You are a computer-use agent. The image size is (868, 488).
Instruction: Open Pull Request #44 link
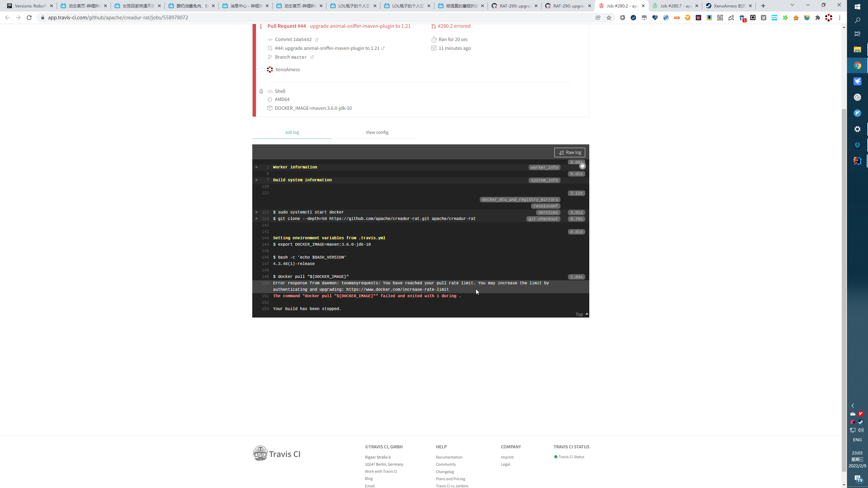click(287, 26)
